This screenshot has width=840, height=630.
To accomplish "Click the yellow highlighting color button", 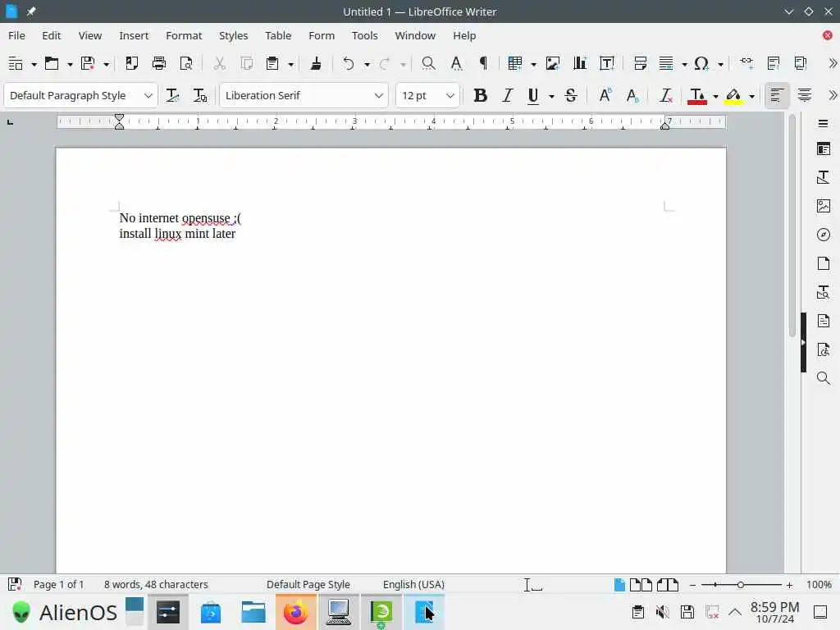I will click(733, 96).
